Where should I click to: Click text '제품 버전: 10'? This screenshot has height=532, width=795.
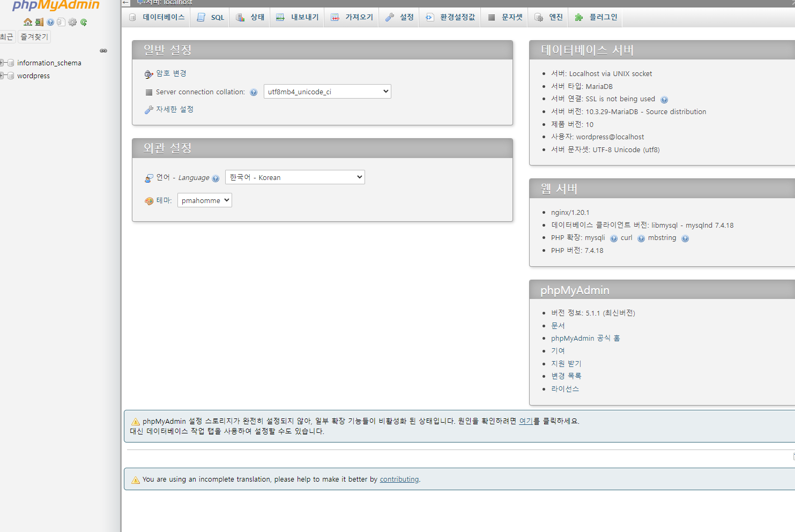coord(572,124)
